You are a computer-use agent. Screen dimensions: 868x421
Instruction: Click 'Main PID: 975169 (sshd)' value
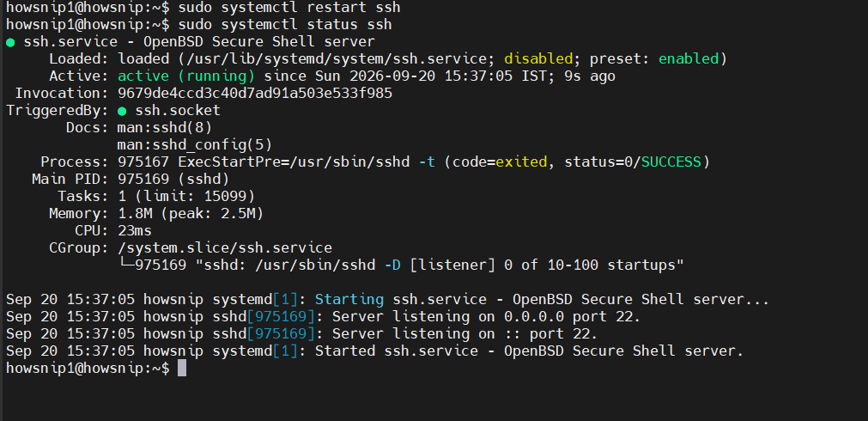pyautogui.click(x=173, y=180)
